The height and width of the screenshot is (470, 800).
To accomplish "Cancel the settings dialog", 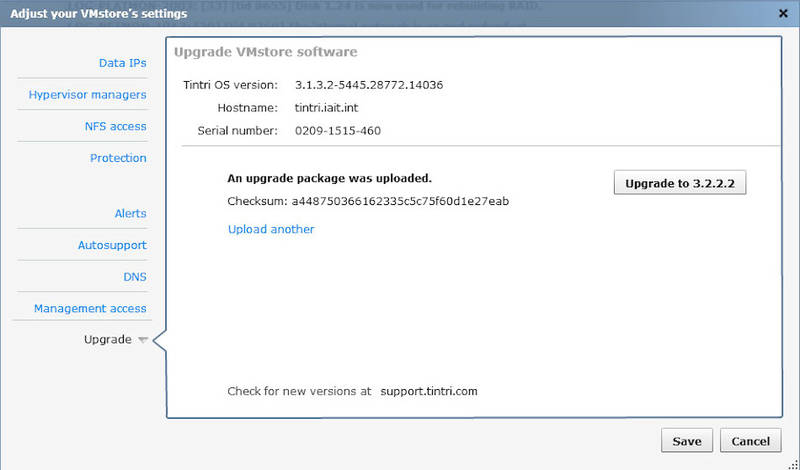I will pyautogui.click(x=751, y=440).
